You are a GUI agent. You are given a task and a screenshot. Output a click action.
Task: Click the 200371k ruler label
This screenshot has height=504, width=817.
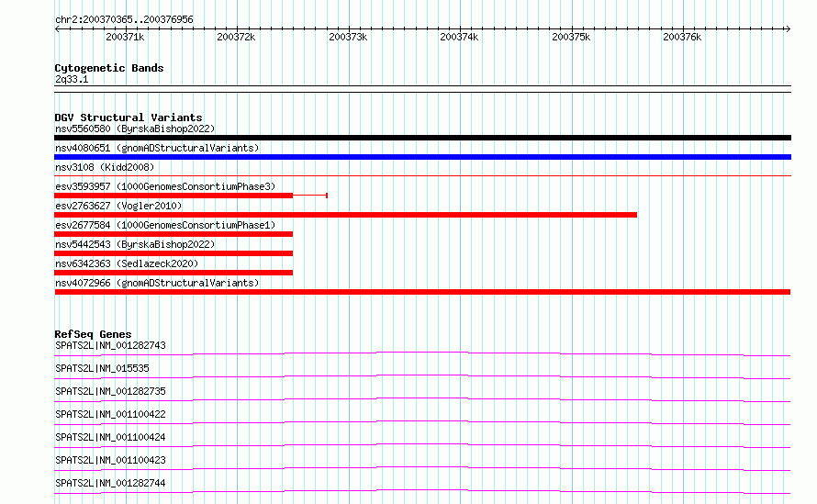(x=125, y=37)
